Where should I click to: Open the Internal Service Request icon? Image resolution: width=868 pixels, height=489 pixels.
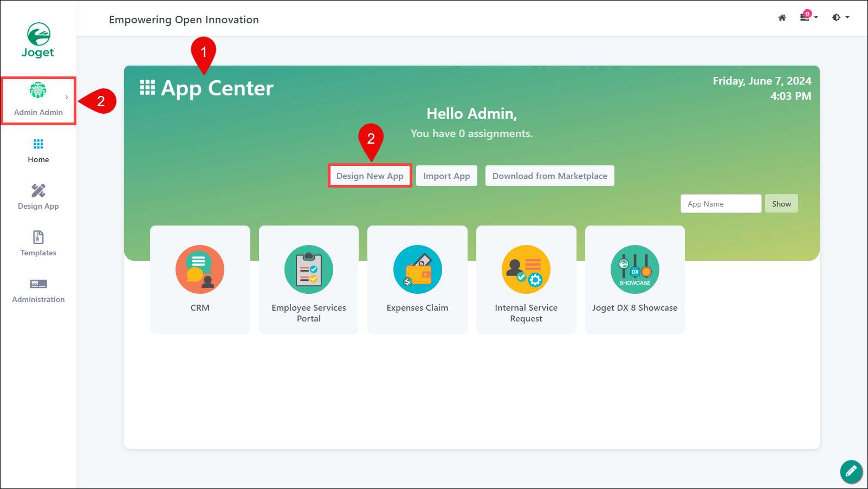click(526, 269)
